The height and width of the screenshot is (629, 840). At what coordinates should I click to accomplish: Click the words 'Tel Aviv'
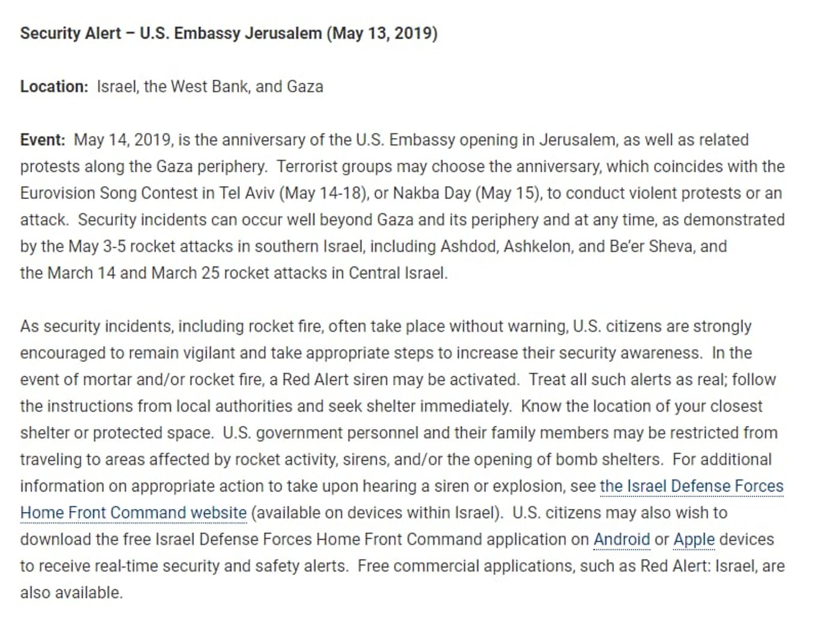(x=247, y=193)
